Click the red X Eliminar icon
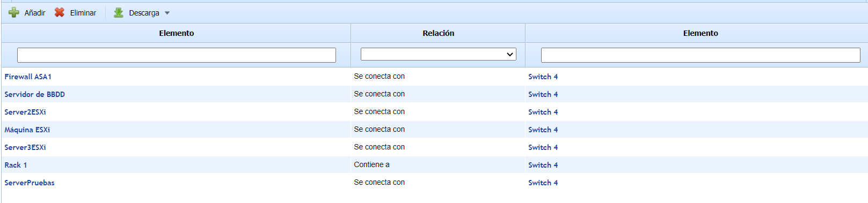 pyautogui.click(x=60, y=12)
